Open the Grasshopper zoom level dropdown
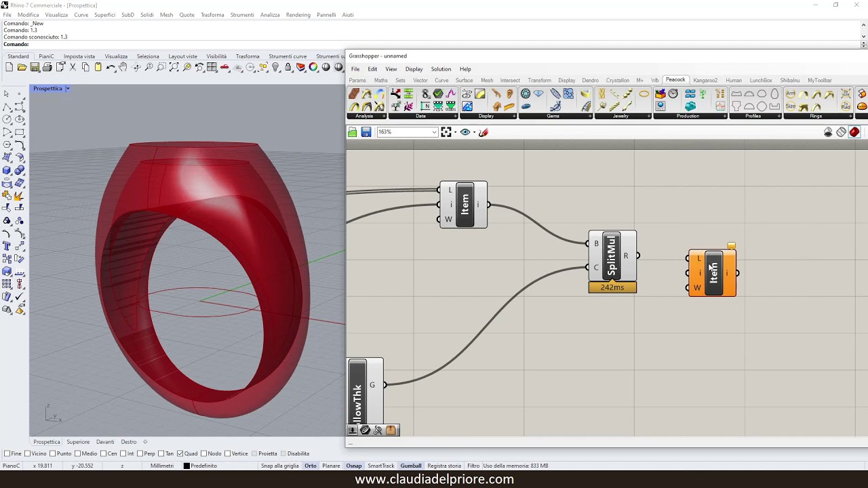The width and height of the screenshot is (868, 488). 434,132
